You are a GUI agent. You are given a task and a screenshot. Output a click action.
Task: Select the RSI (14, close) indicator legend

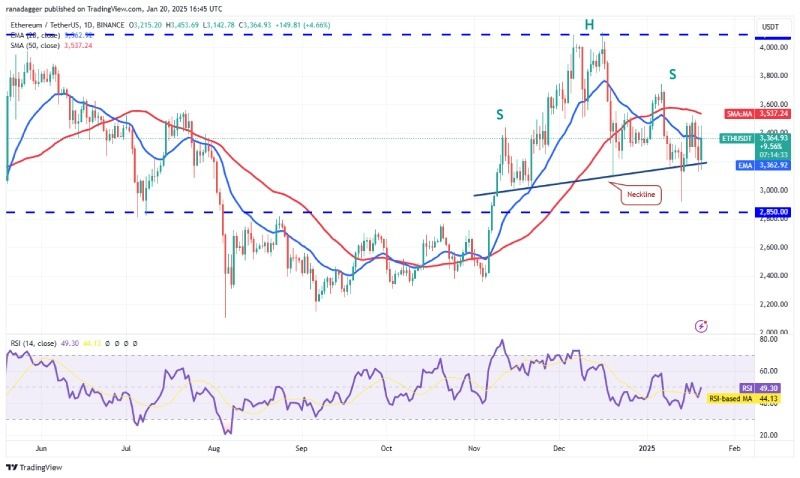[x=33, y=343]
